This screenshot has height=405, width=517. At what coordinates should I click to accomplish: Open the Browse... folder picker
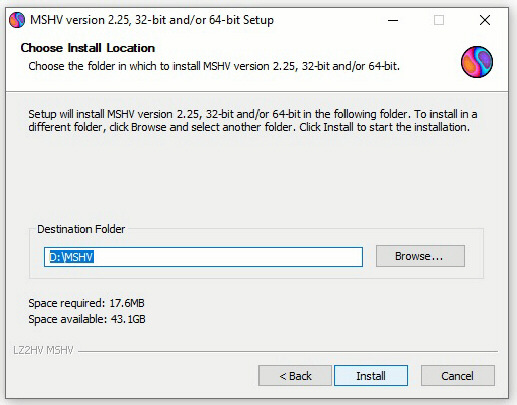[420, 256]
